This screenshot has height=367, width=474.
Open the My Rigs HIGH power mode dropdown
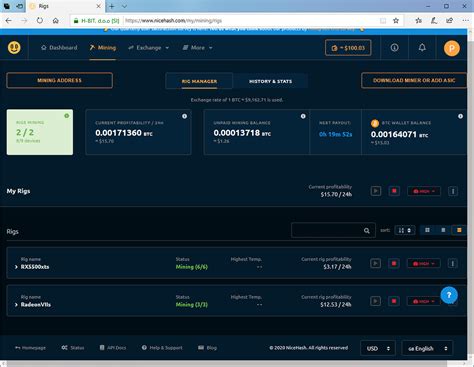pos(424,191)
